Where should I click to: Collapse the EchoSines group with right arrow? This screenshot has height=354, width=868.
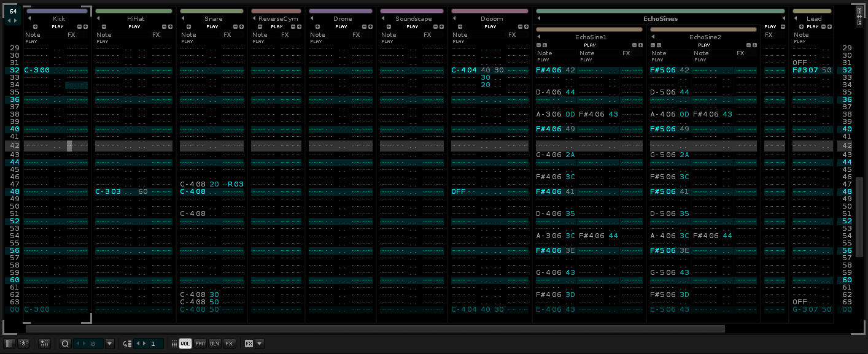tap(784, 18)
